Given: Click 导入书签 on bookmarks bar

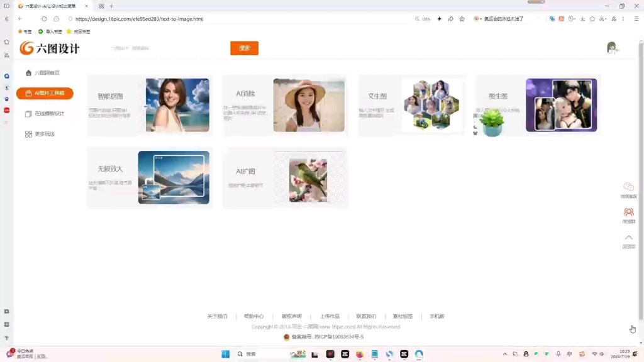Looking at the screenshot, I should (x=50, y=31).
